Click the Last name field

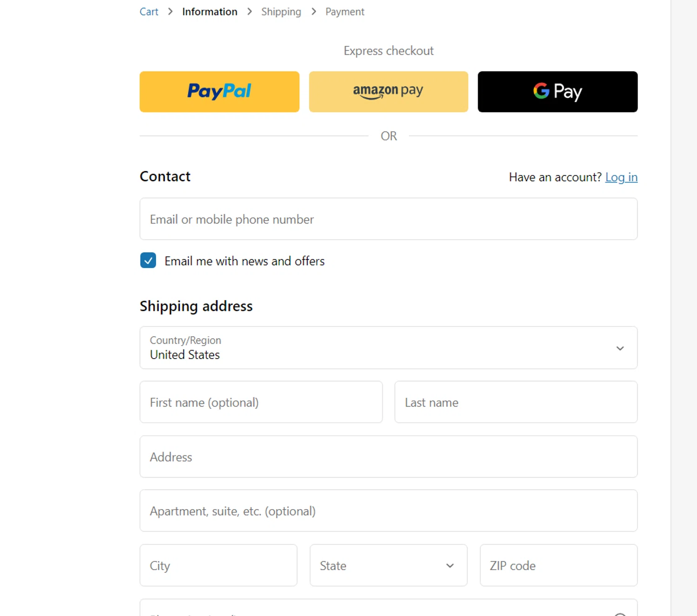[515, 402]
